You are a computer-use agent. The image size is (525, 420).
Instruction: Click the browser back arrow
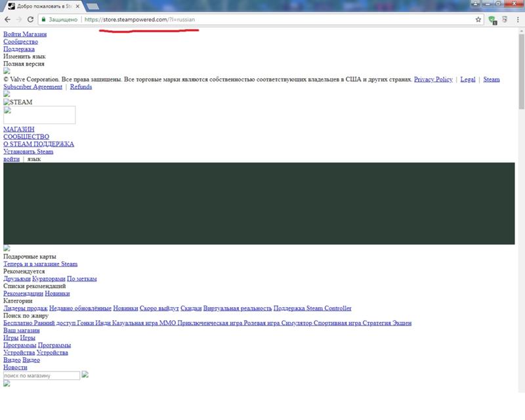(7, 20)
